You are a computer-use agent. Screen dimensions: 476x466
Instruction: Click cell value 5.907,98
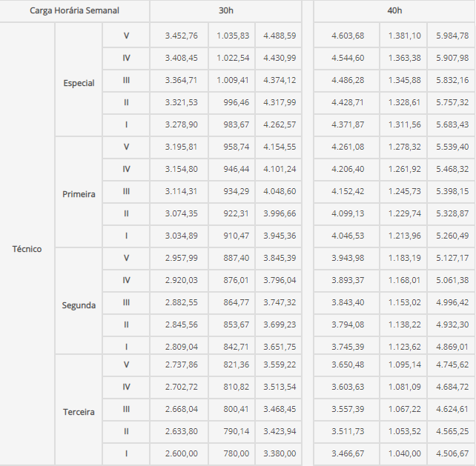click(452, 58)
